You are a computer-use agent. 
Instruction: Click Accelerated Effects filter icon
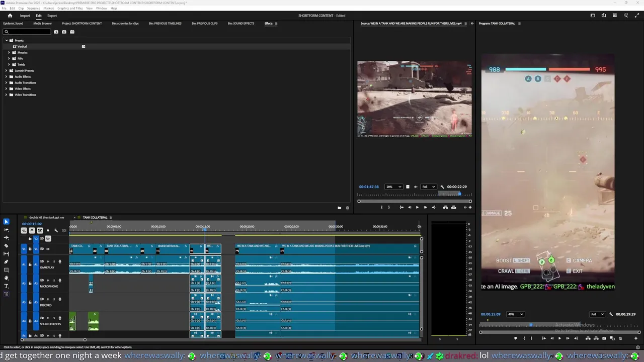56,32
